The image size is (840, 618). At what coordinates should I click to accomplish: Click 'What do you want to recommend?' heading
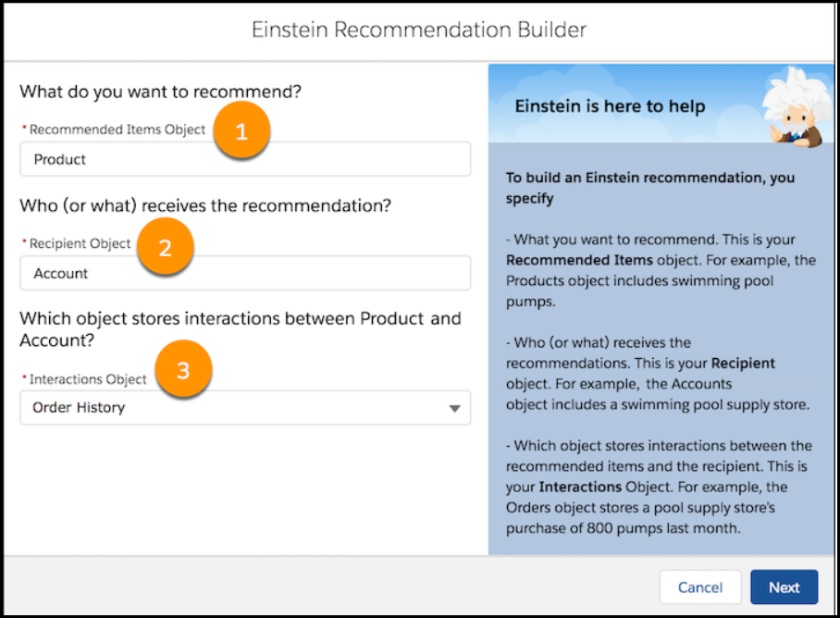coord(161,93)
